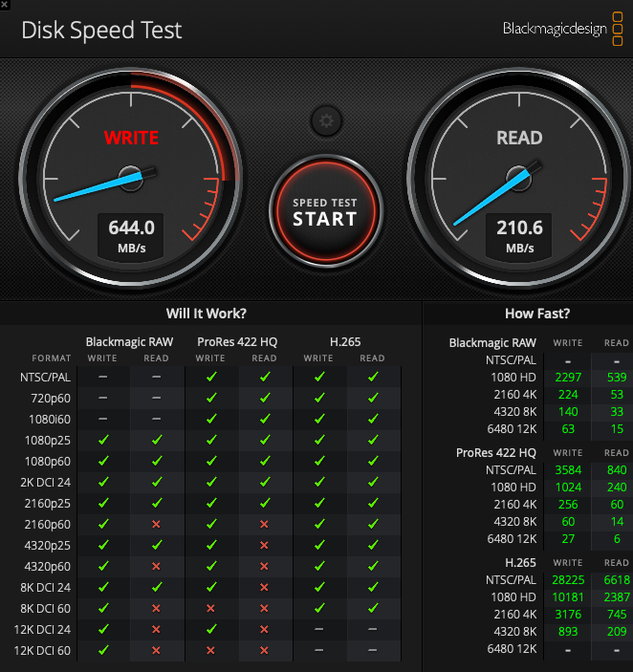Select the How Fast? heading
Screen dimensions: 633x672
[537, 314]
